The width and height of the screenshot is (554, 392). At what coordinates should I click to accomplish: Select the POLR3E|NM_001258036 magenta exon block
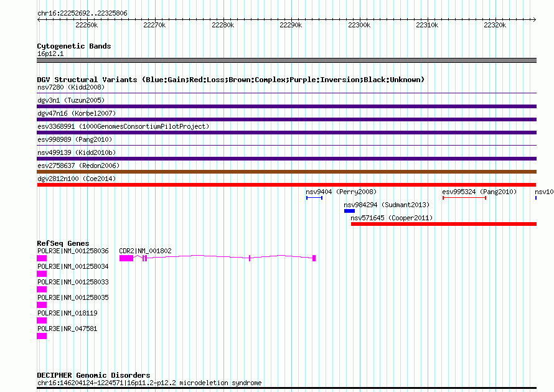tap(42, 258)
